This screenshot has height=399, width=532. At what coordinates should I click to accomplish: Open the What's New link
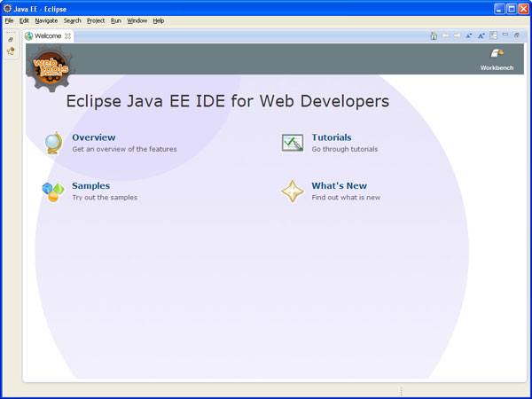tap(340, 185)
